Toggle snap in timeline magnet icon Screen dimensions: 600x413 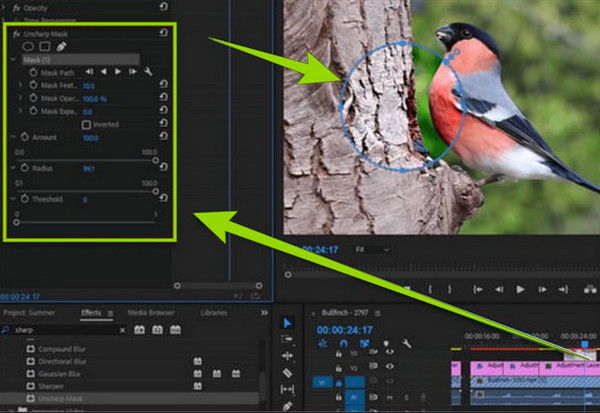pos(344,343)
